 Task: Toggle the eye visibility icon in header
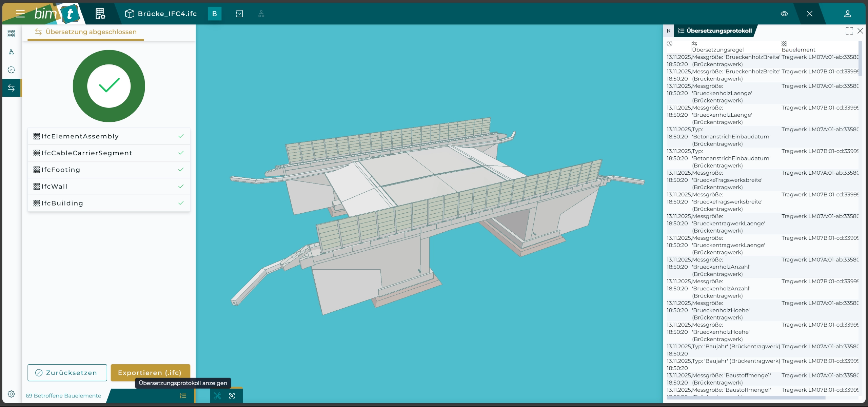point(784,14)
